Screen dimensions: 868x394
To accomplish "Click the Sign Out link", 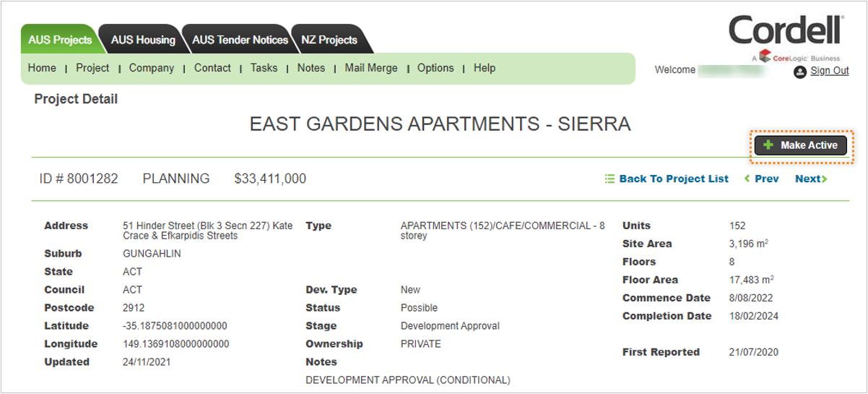I will tap(830, 71).
